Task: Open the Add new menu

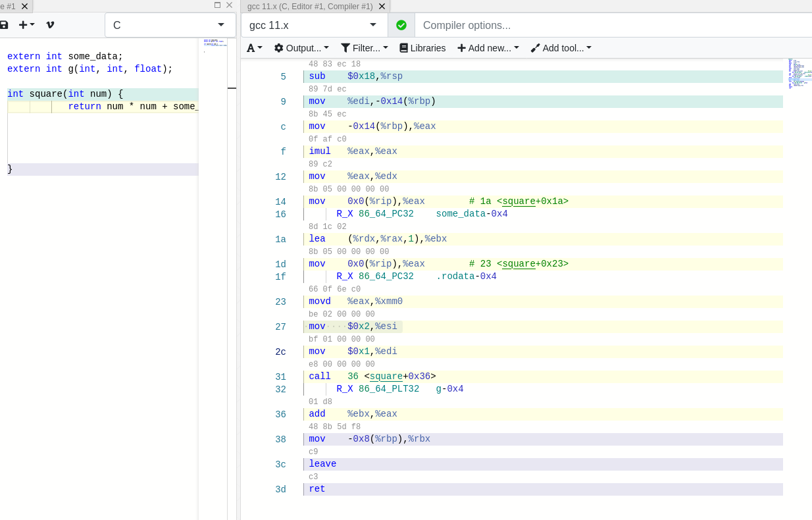Action: 488,48
